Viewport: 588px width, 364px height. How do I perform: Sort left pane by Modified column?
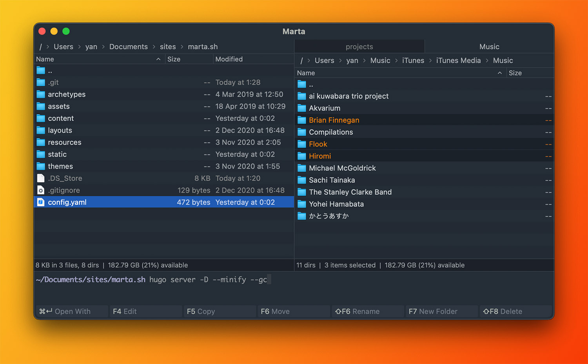point(229,59)
